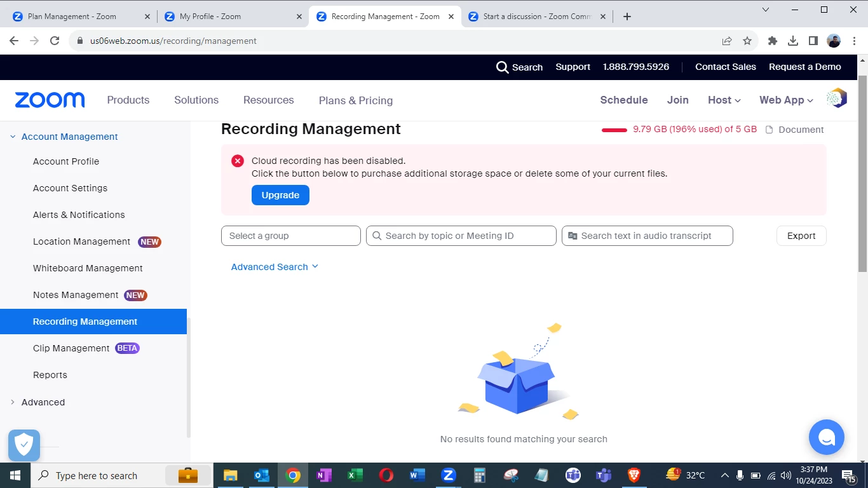Click the Document page icon
Screen dimensions: 868x488
769,130
